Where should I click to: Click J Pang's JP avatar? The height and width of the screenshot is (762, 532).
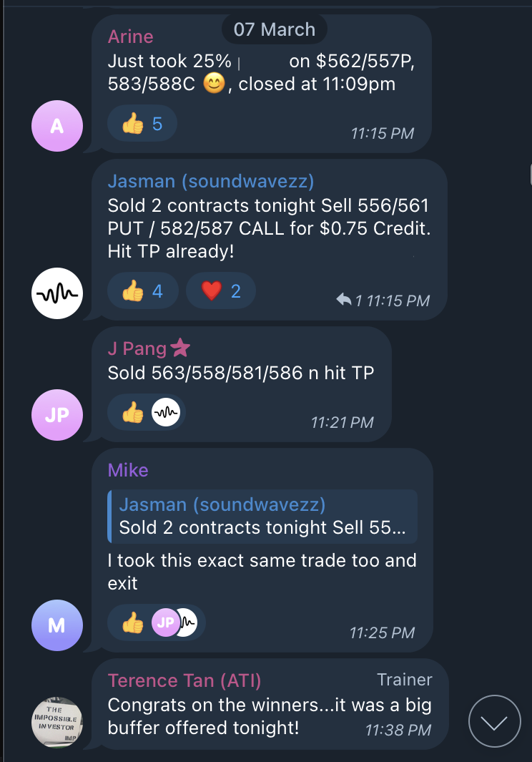pos(57,415)
